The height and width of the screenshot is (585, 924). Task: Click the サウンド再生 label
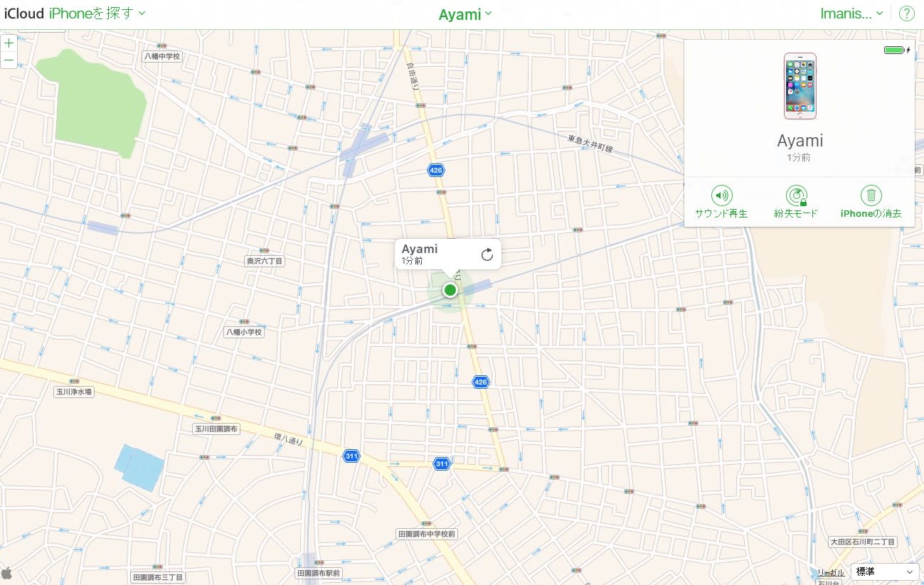[721, 213]
